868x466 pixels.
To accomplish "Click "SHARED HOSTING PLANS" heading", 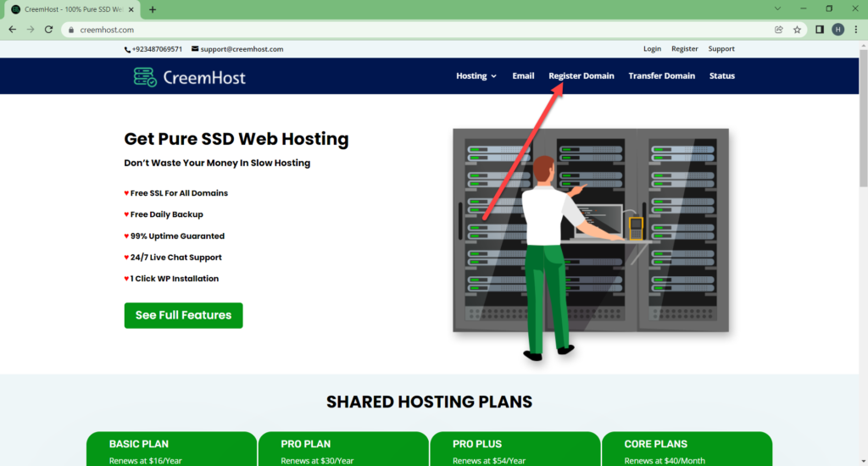I will [x=429, y=402].
